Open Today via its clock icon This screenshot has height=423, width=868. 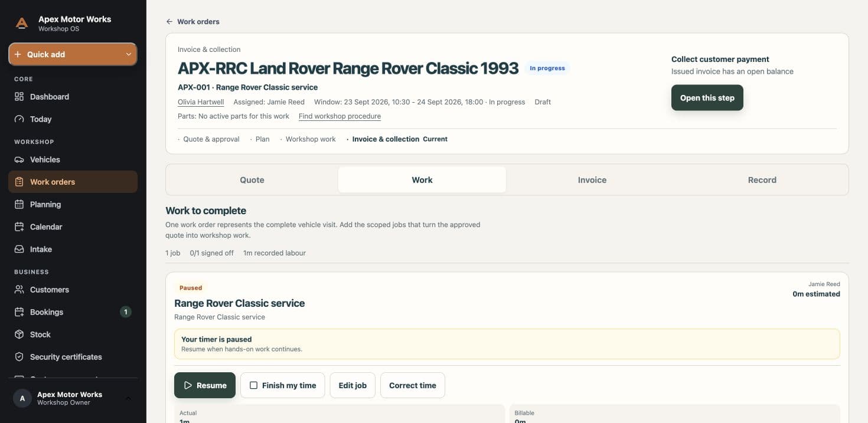click(19, 119)
